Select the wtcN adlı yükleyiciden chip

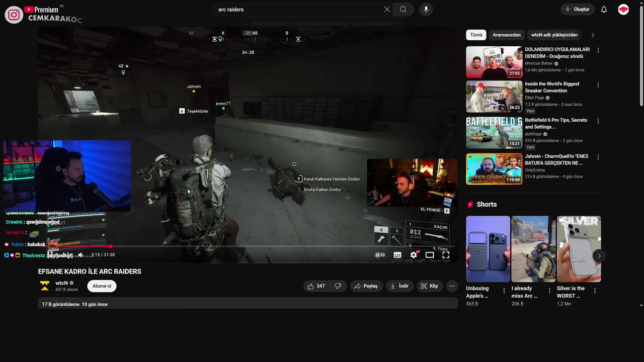(x=554, y=35)
